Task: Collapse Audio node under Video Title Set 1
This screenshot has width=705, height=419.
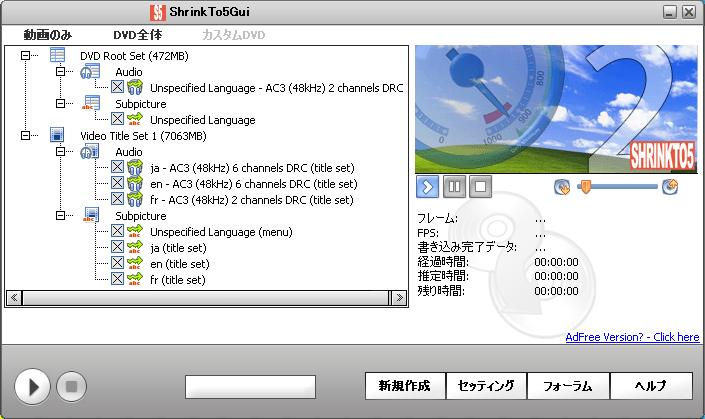Action: point(60,152)
